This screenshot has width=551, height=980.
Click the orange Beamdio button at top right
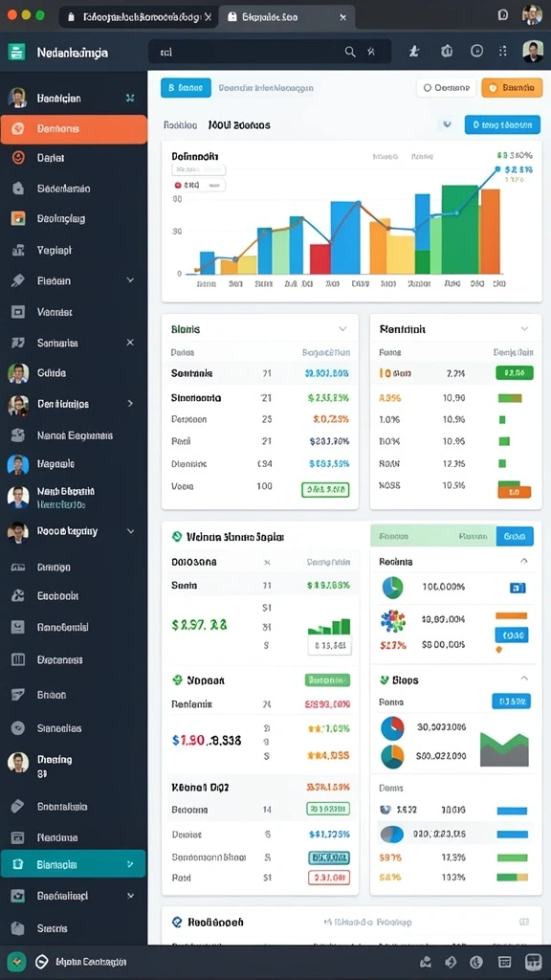tap(512, 88)
